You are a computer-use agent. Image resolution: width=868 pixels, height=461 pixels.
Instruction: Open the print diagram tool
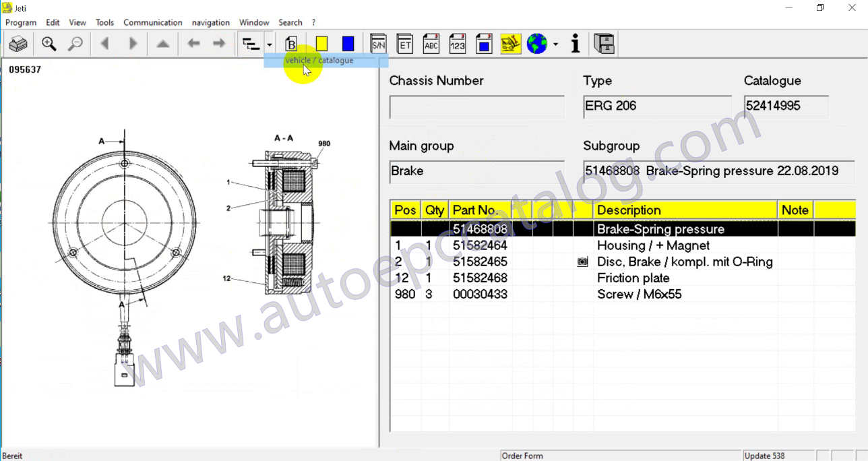point(18,43)
